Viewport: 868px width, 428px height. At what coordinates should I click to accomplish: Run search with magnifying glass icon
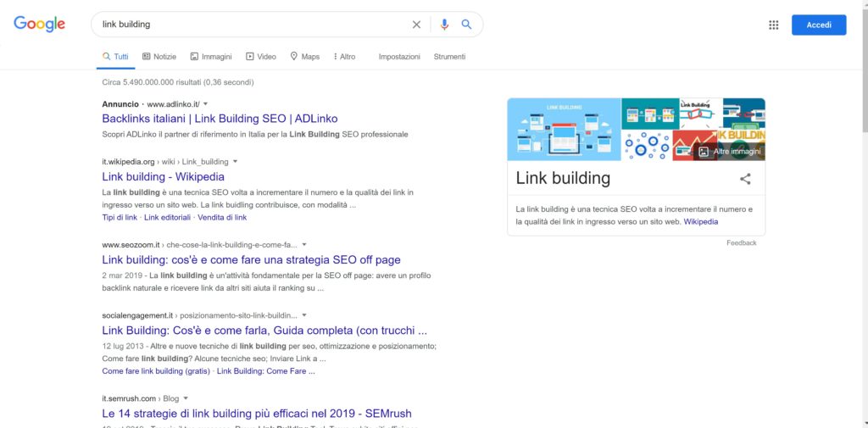pos(467,25)
